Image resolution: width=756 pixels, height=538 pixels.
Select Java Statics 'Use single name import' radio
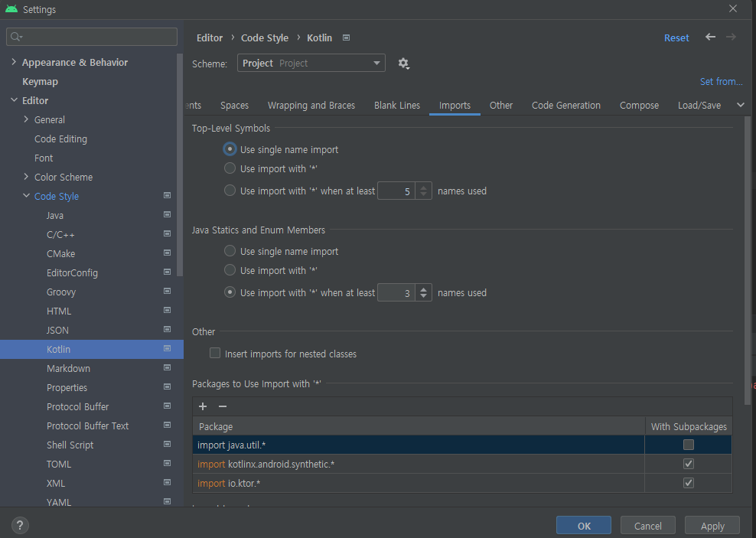230,251
